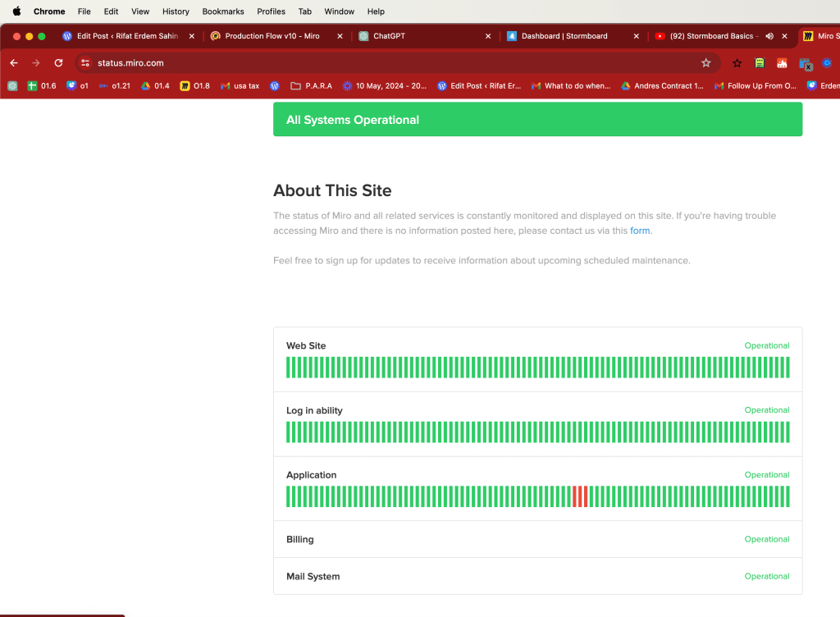Open the 01.6 bookmark
The height and width of the screenshot is (617, 840).
coord(42,85)
